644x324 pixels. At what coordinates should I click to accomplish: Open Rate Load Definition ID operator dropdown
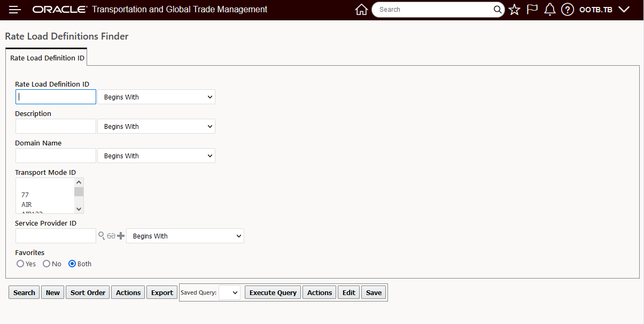pyautogui.click(x=156, y=97)
